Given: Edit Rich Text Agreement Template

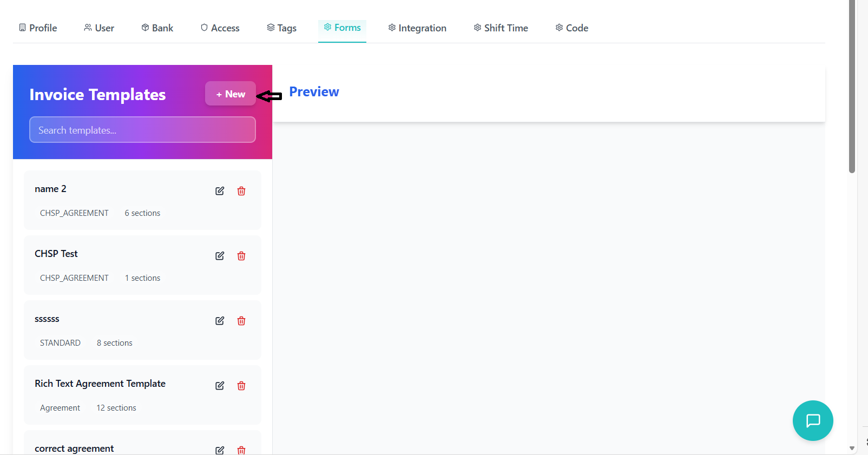Looking at the screenshot, I should 220,386.
